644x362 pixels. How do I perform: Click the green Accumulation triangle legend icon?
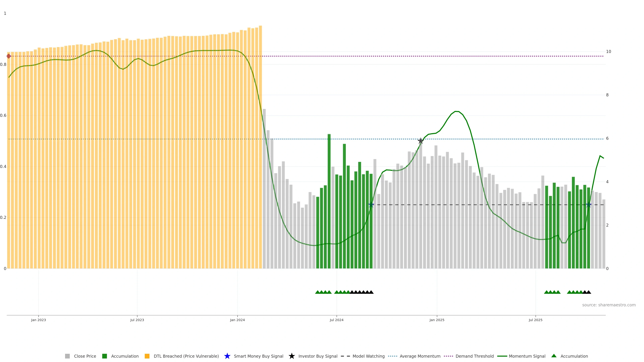[x=554, y=356]
